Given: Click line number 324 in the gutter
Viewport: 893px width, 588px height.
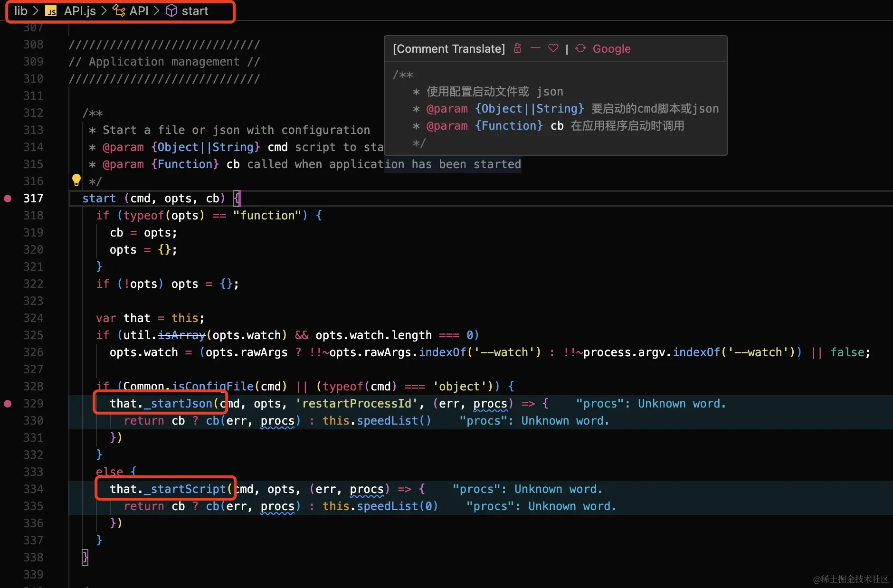Looking at the screenshot, I should [33, 318].
